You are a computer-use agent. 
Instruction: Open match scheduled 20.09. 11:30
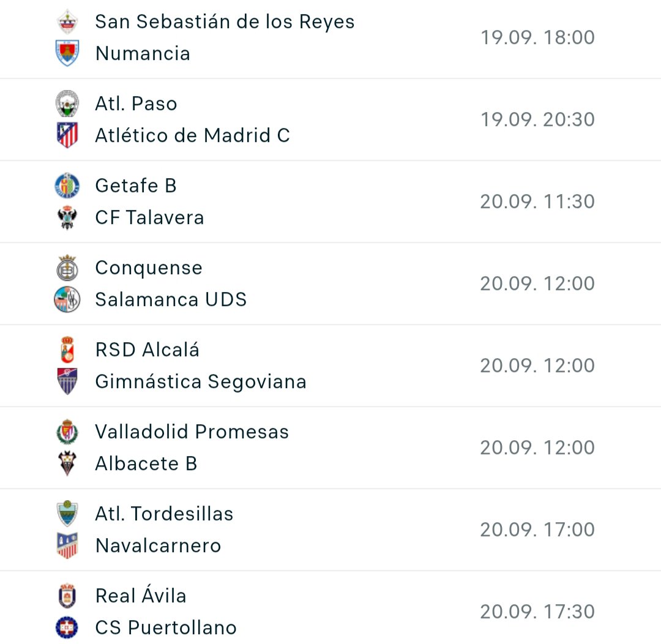[x=330, y=201]
